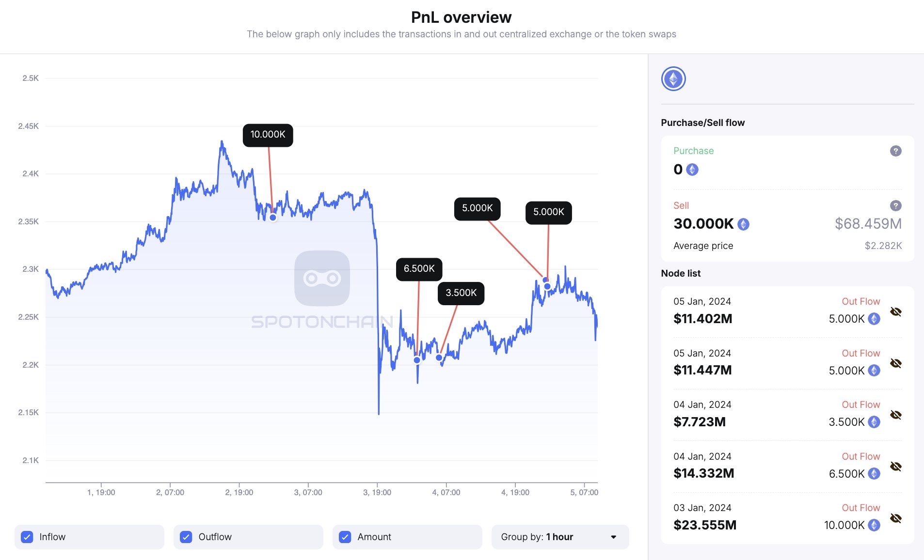Click the 6.500K data point marker

click(416, 360)
